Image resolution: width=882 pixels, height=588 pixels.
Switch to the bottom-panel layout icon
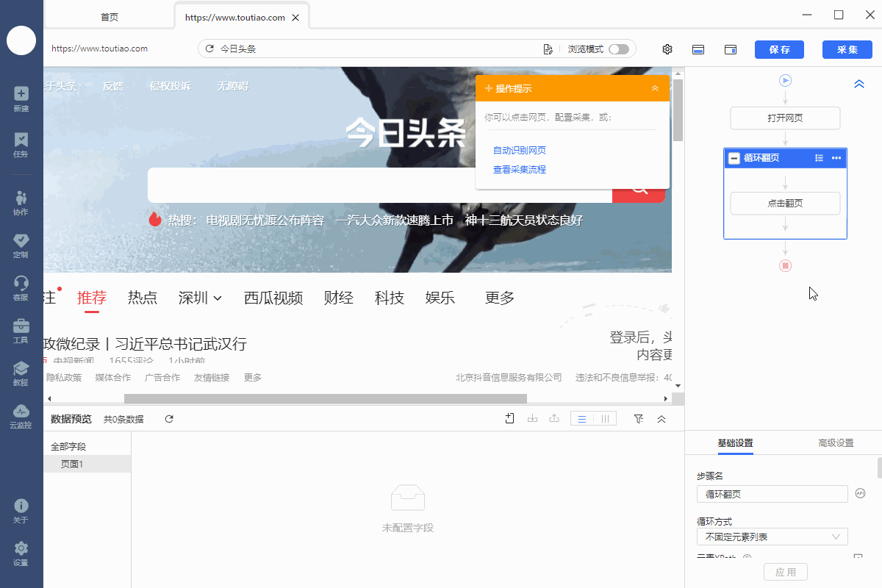coord(699,49)
